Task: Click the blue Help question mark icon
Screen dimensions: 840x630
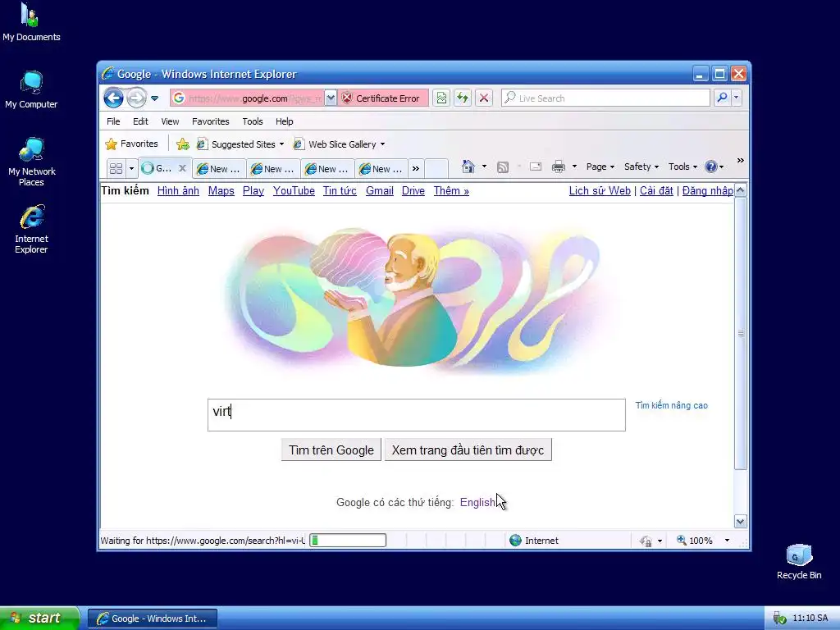Action: pyautogui.click(x=711, y=167)
